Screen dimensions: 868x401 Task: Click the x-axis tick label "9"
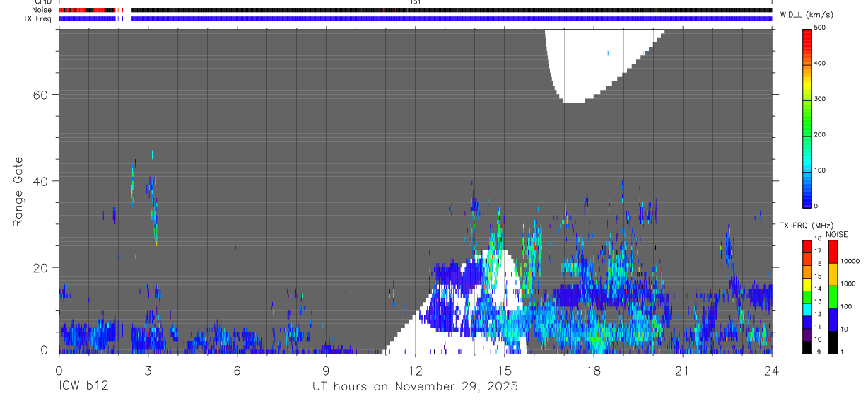tap(326, 370)
